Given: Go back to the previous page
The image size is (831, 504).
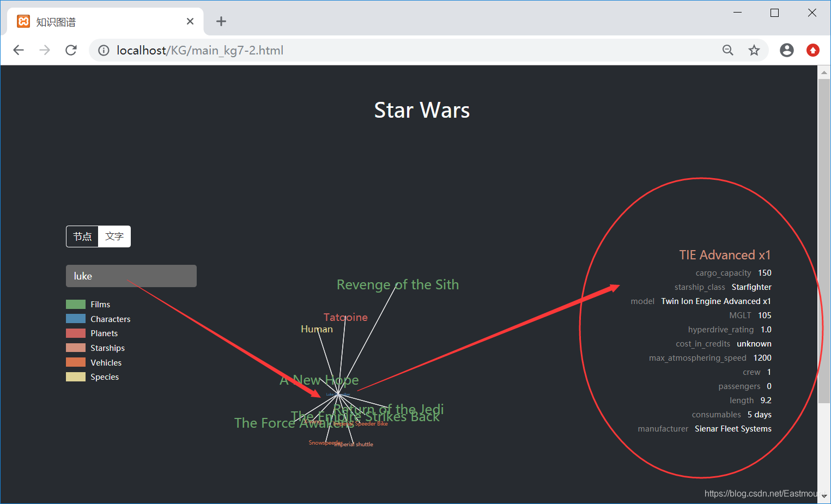Looking at the screenshot, I should (19, 50).
